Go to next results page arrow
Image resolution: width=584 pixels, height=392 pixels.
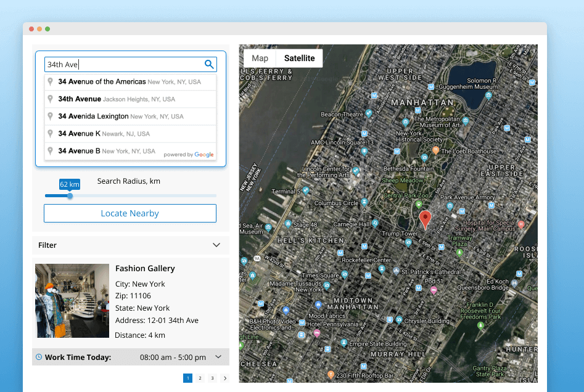point(225,378)
